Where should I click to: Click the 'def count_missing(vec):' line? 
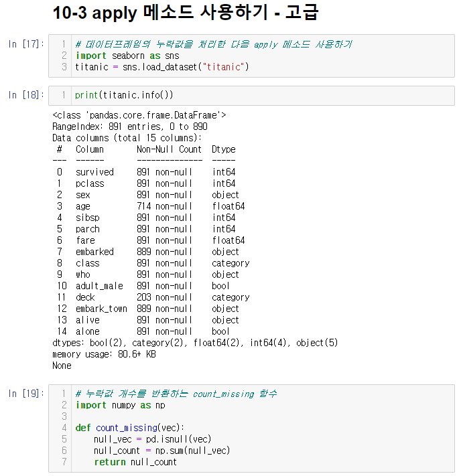[130, 428]
